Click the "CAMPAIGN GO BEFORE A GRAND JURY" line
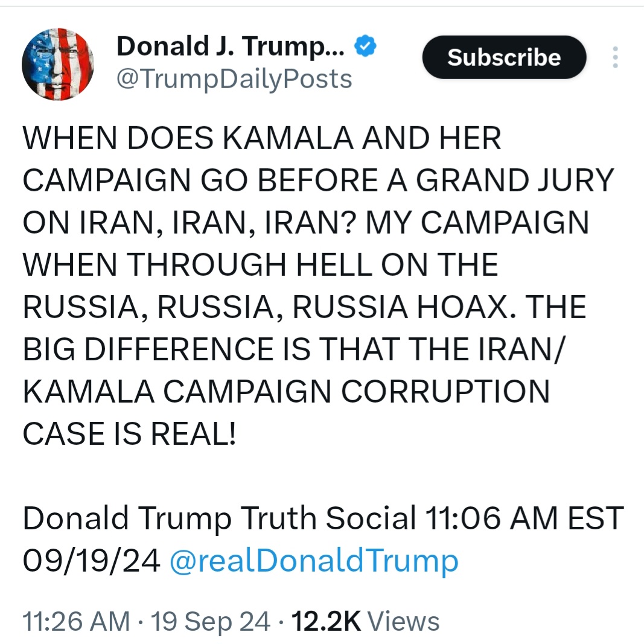The image size is (644, 644). [x=317, y=181]
